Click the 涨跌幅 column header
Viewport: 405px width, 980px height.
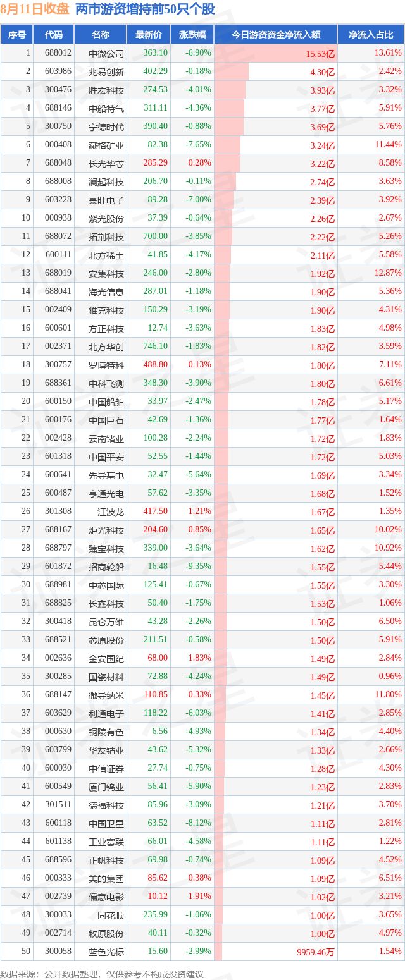click(x=192, y=35)
